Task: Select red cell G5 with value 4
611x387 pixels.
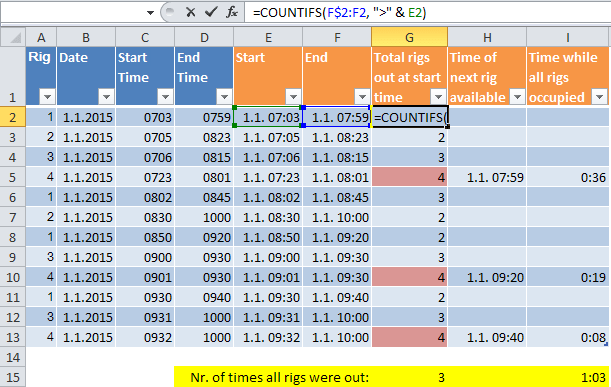Action: [410, 177]
